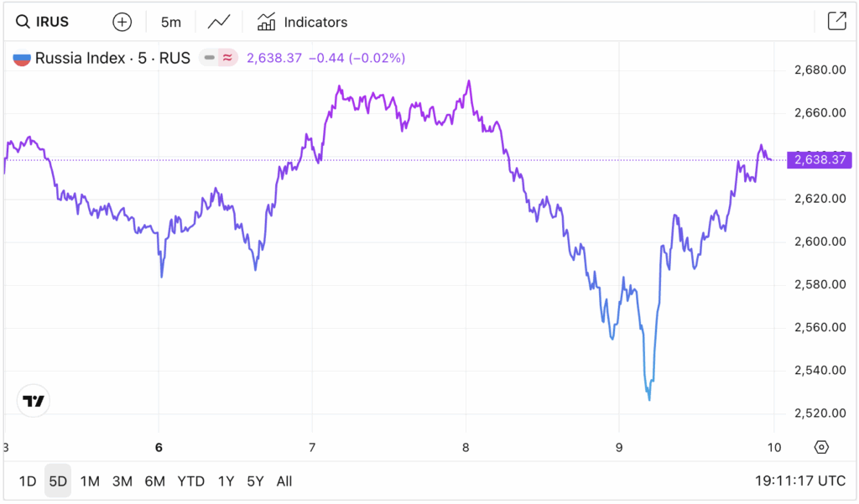Open chart settings gear icon
This screenshot has width=859, height=504.
point(821,447)
